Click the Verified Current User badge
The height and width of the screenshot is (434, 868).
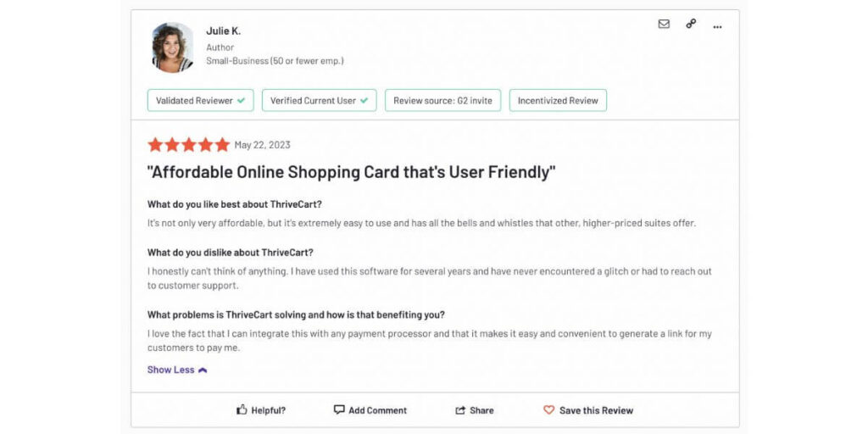coord(319,101)
